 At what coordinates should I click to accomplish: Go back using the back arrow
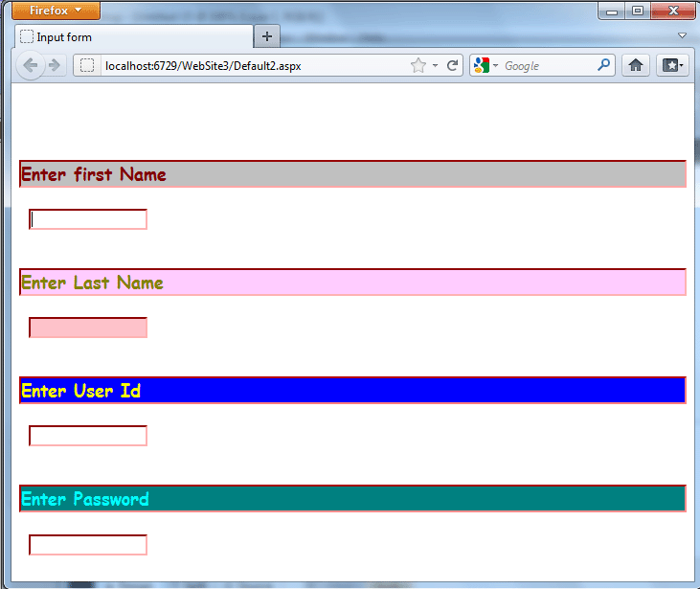[31, 66]
